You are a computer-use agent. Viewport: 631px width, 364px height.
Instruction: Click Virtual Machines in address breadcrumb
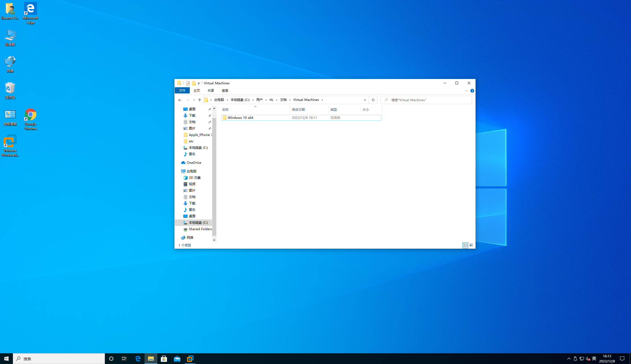(306, 100)
